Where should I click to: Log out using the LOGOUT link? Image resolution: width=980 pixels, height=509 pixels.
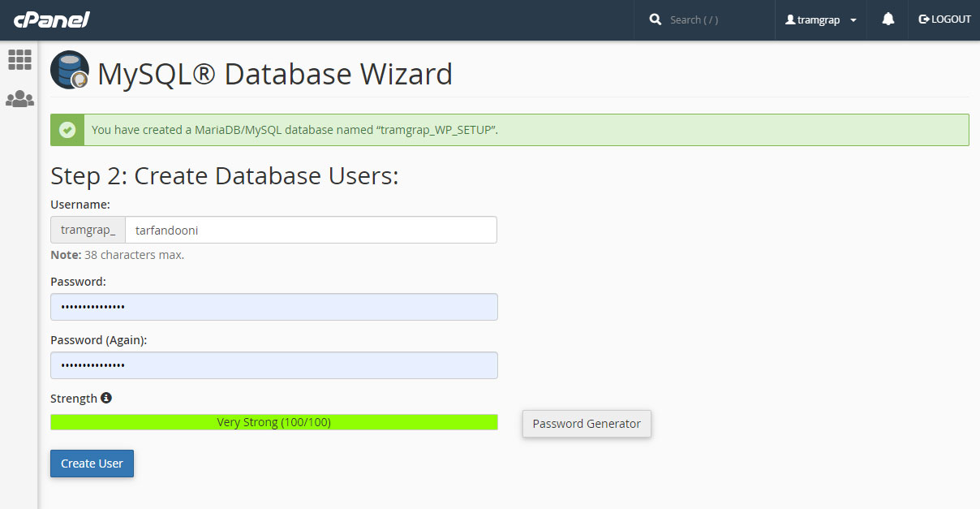tap(944, 19)
